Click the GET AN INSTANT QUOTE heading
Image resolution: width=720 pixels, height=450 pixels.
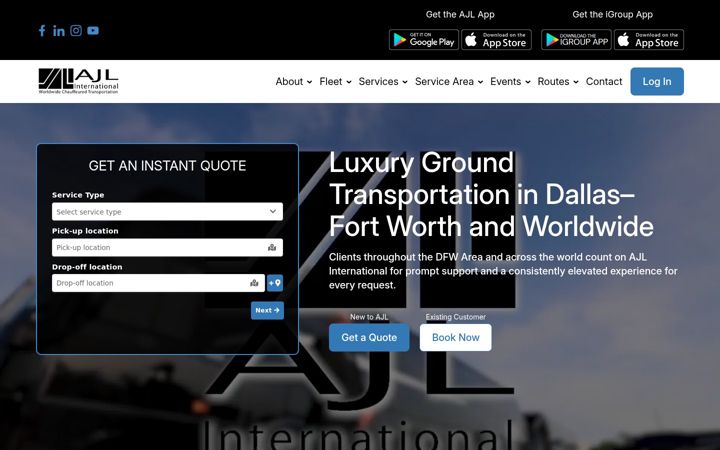[x=167, y=166]
